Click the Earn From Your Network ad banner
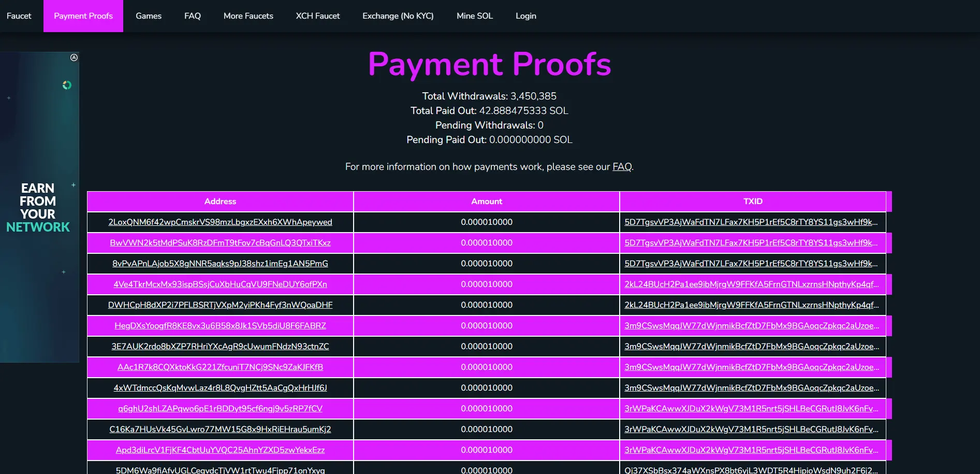The height and width of the screenshot is (474, 980). 39,207
